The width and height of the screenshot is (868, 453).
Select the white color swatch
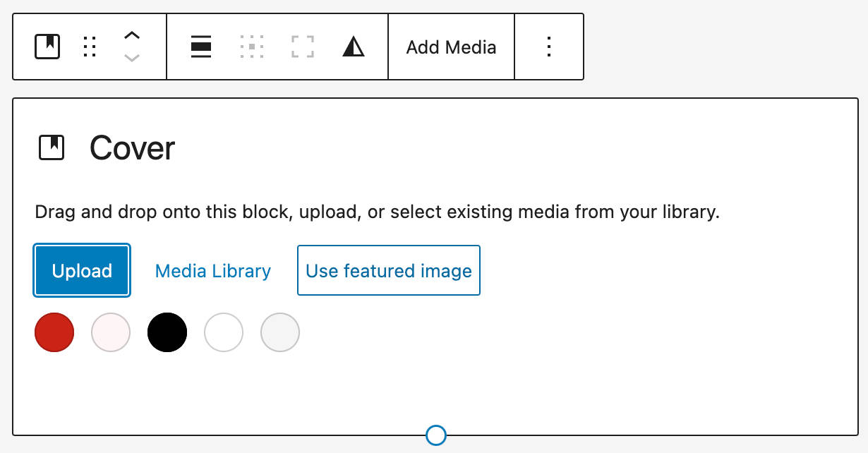point(223,332)
